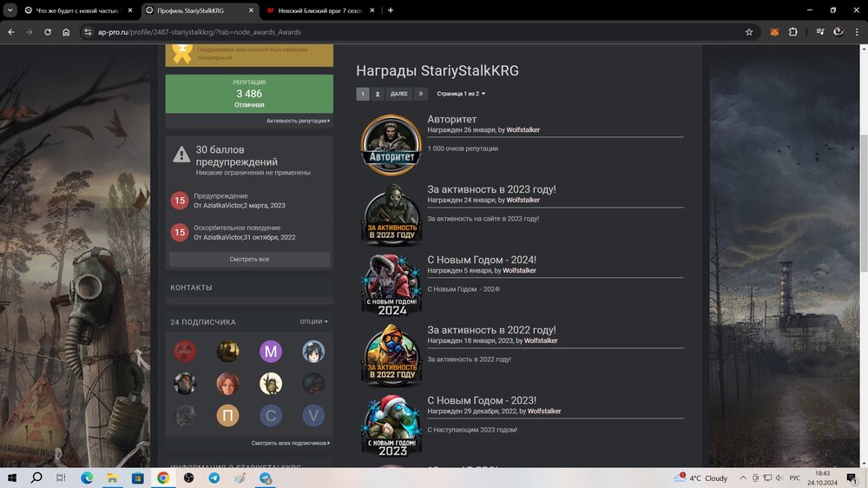Click the Далее pagination button
Screen dimensions: 868x488
(399, 94)
